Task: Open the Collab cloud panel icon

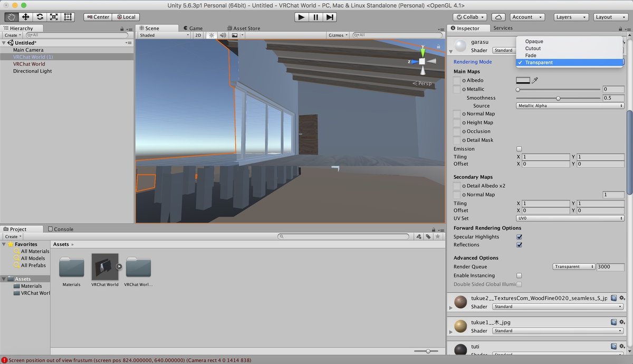Action: pyautogui.click(x=498, y=17)
